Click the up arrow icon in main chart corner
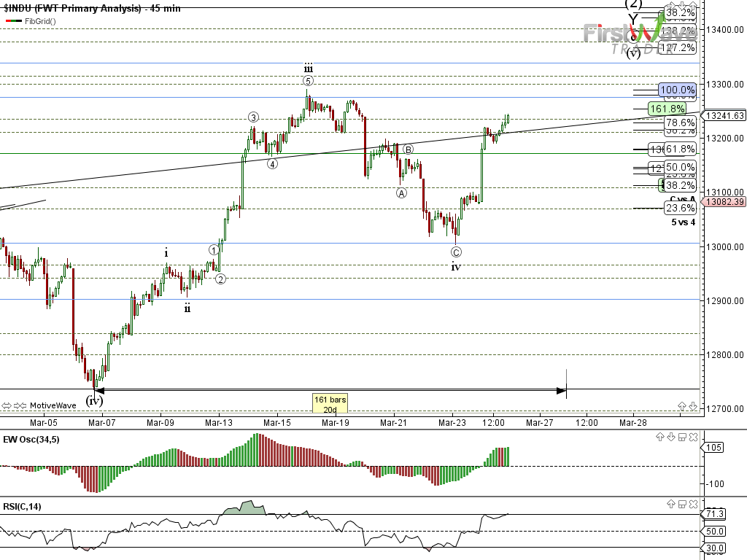The height and width of the screenshot is (560, 747). click(x=682, y=405)
